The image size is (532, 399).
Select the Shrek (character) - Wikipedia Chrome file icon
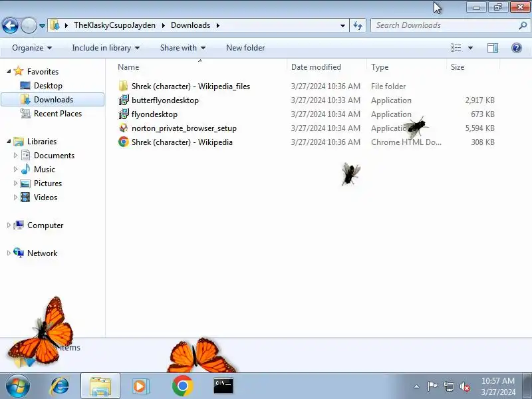click(x=124, y=142)
